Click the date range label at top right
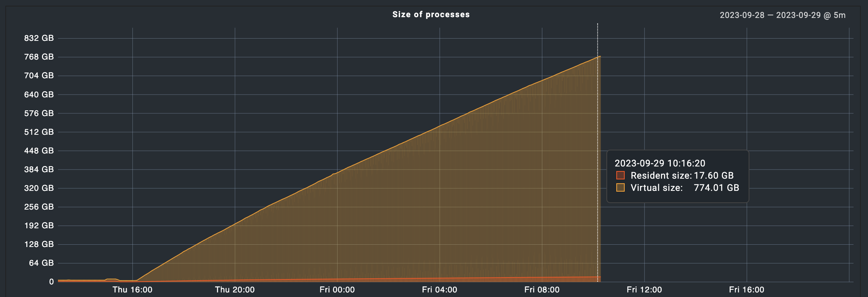This screenshot has width=868, height=297. coord(783,15)
